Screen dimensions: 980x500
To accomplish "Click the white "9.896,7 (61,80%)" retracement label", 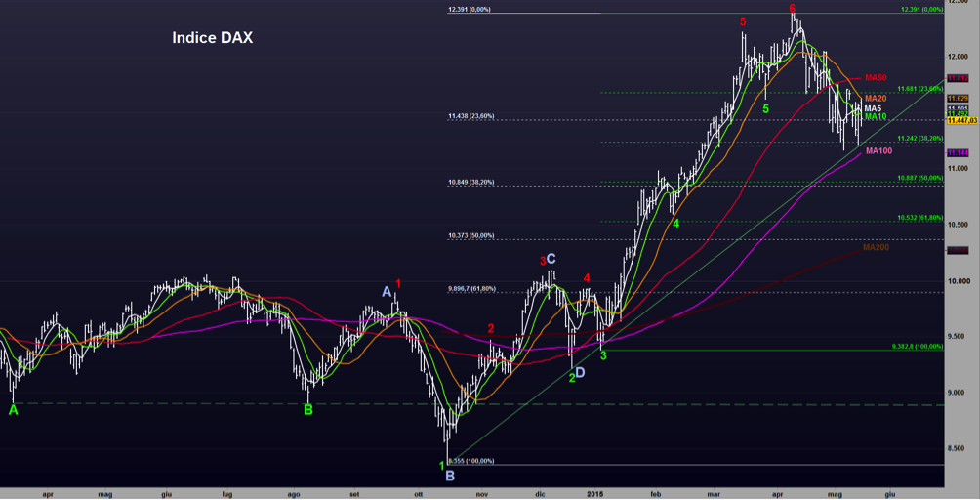I will pos(471,289).
